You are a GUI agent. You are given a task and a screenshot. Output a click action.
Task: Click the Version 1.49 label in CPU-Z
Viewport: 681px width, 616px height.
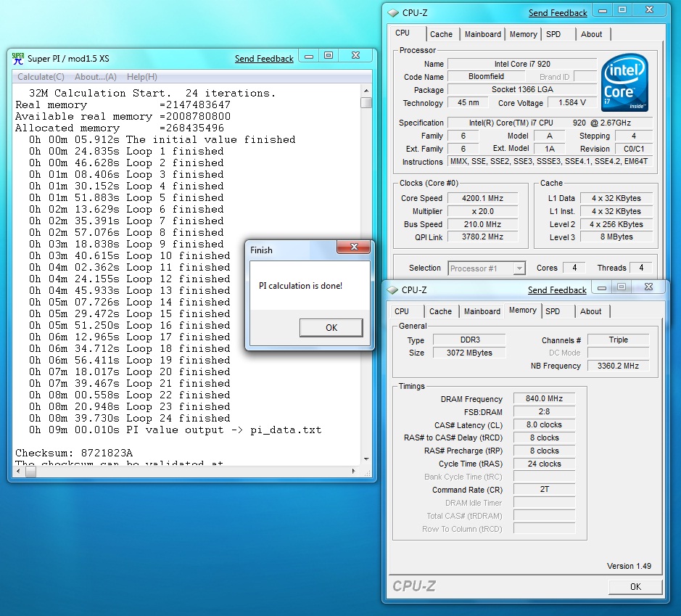tap(629, 566)
